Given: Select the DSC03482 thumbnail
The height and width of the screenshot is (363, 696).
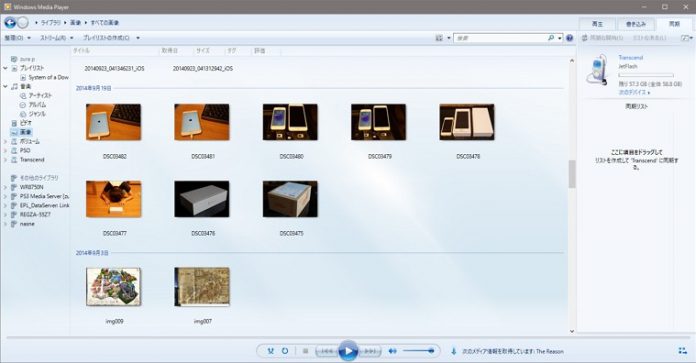Looking at the screenshot, I should click(x=114, y=122).
